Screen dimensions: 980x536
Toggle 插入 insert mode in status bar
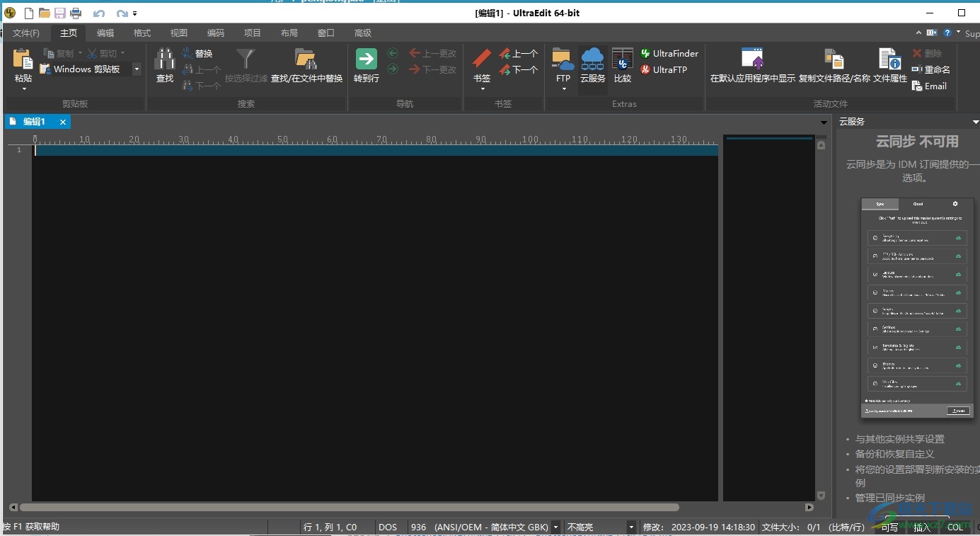pyautogui.click(x=922, y=527)
